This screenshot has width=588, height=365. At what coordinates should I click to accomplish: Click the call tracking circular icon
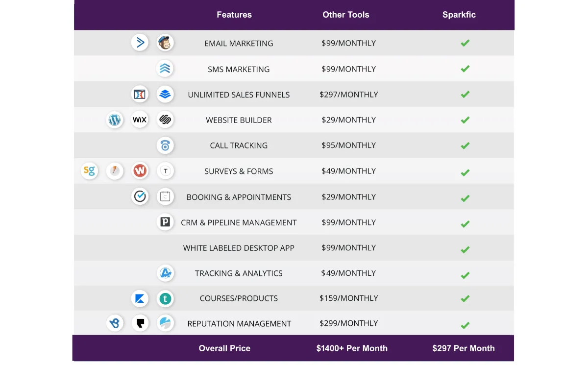point(165,146)
